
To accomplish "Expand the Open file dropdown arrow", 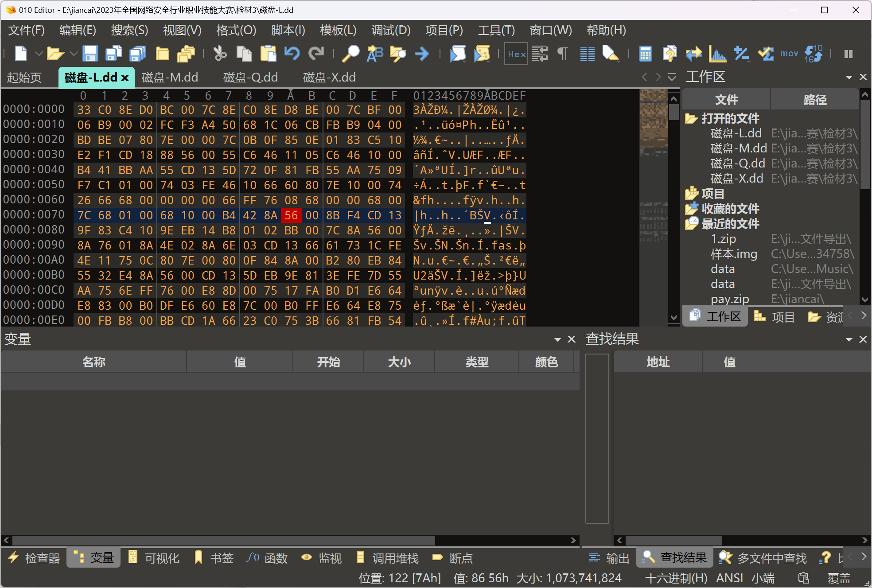I will [x=74, y=54].
